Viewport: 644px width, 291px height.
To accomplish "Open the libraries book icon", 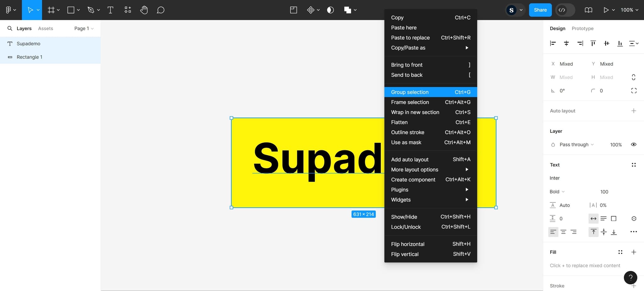I will click(588, 10).
